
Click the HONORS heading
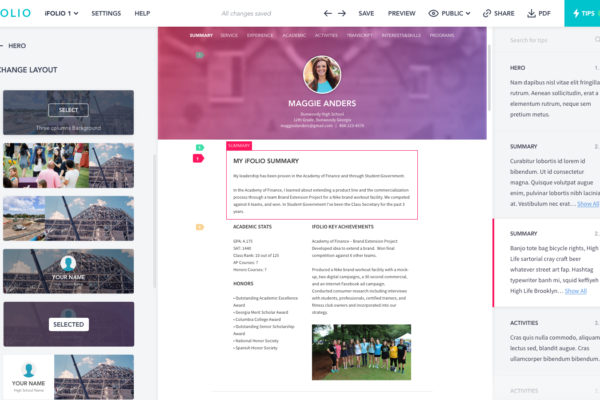point(243,284)
